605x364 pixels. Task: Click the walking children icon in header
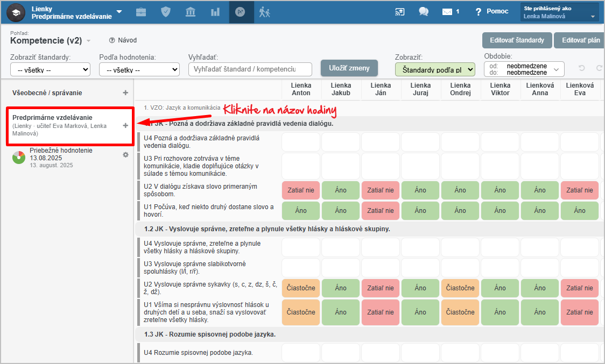pyautogui.click(x=264, y=12)
